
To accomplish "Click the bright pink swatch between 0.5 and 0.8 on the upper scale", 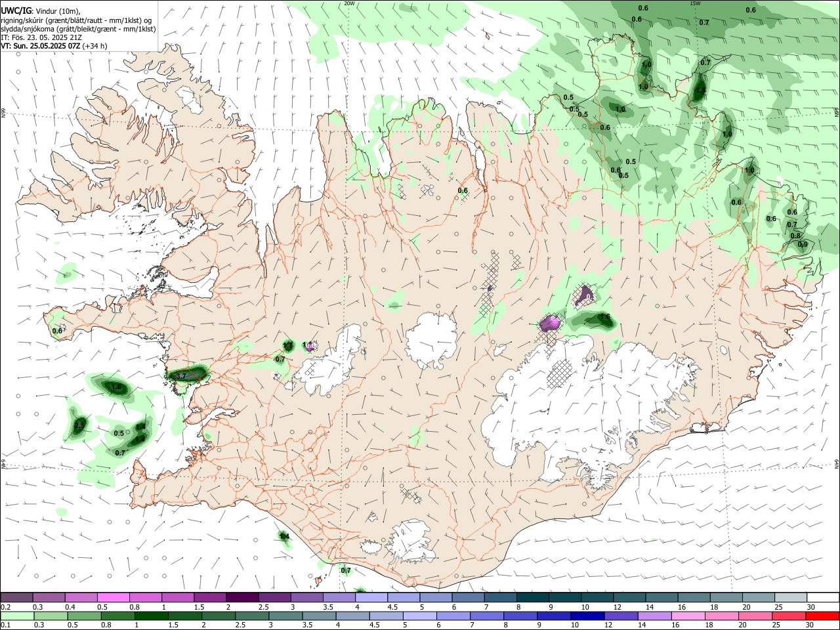I will [x=113, y=597].
